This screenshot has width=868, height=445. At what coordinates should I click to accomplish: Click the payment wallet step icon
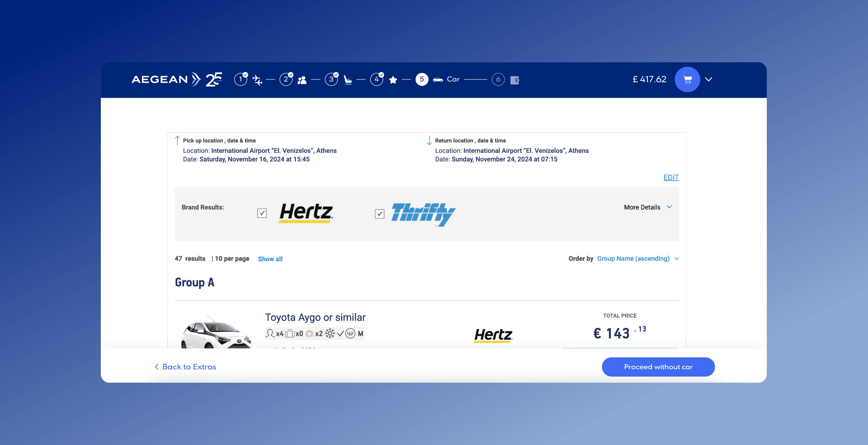tap(515, 80)
